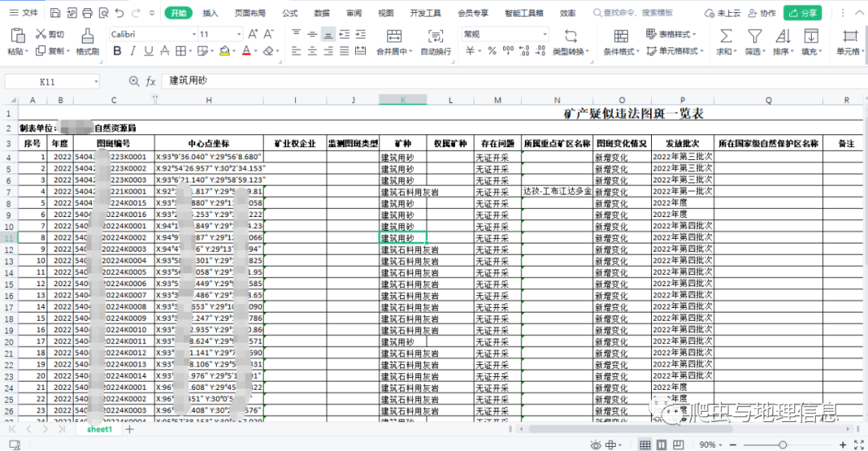Expand quick access toolbar customization arrow
Screen dimensions: 868x451
(x=152, y=13)
